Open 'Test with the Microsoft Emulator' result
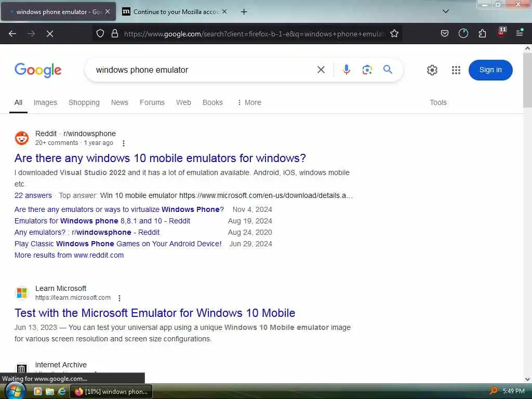Viewport: 532px width, 399px height. pos(155,313)
